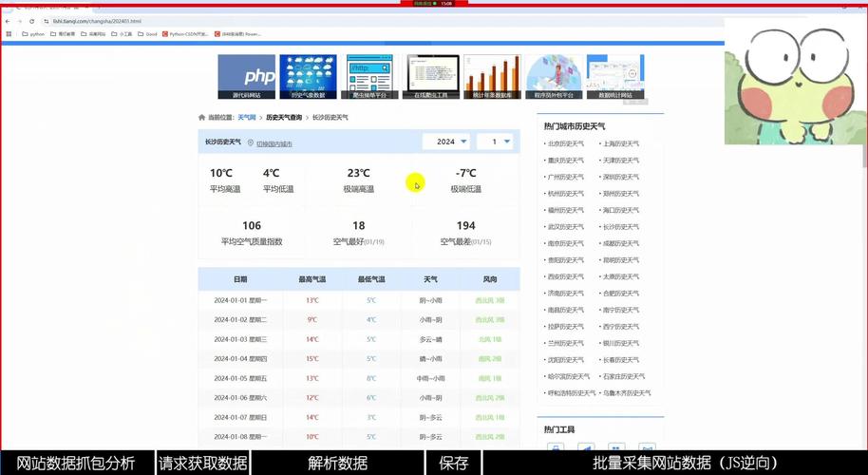Open the 天气网 breadcrumb link
This screenshot has width=868, height=475.
[247, 118]
